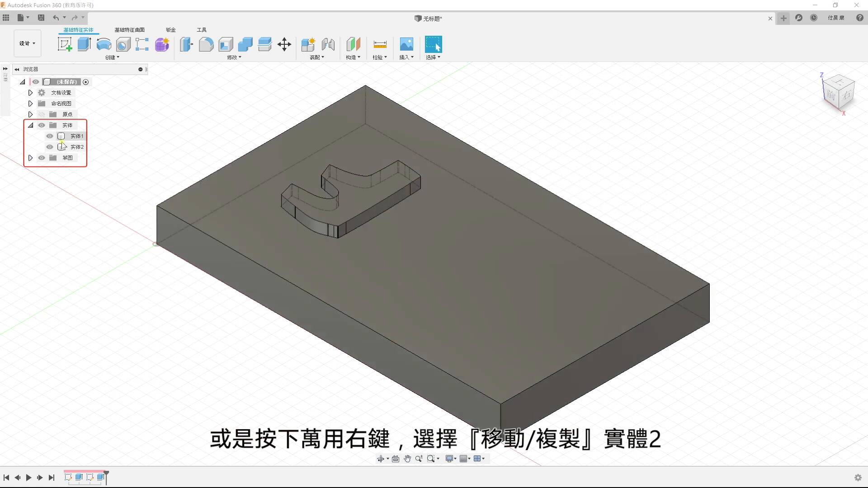This screenshot has width=868, height=488.
Task: Select the Joint tool
Action: coord(328,44)
